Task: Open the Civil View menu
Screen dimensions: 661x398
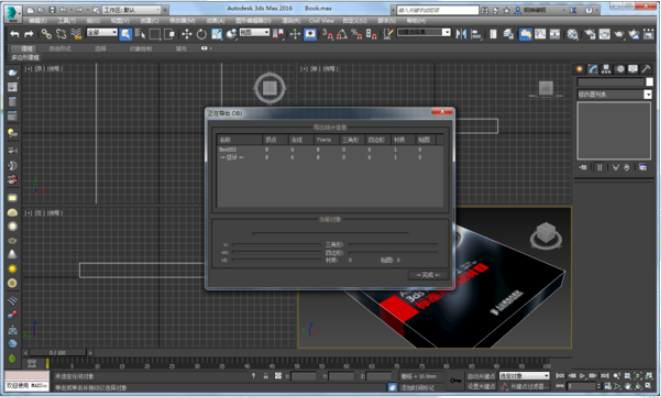Action: pos(321,20)
